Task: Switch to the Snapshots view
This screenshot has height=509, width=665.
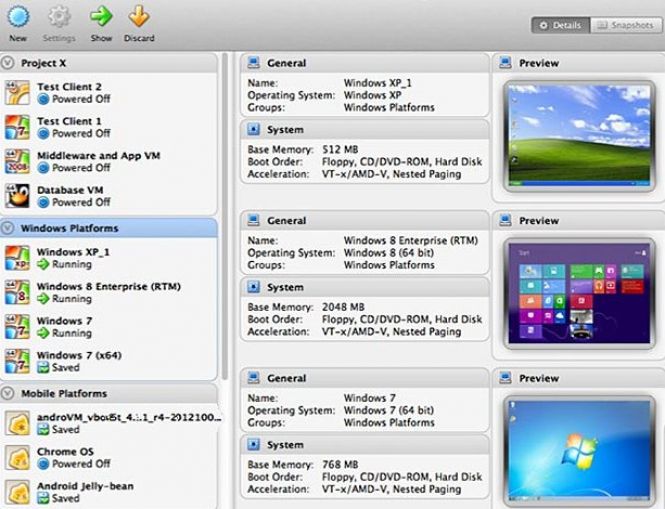Action: pyautogui.click(x=626, y=25)
